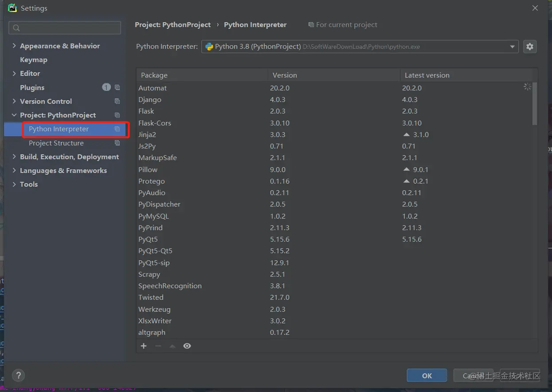This screenshot has width=552, height=392.
Task: Click the Python logo in interpreter field
Action: pos(209,47)
